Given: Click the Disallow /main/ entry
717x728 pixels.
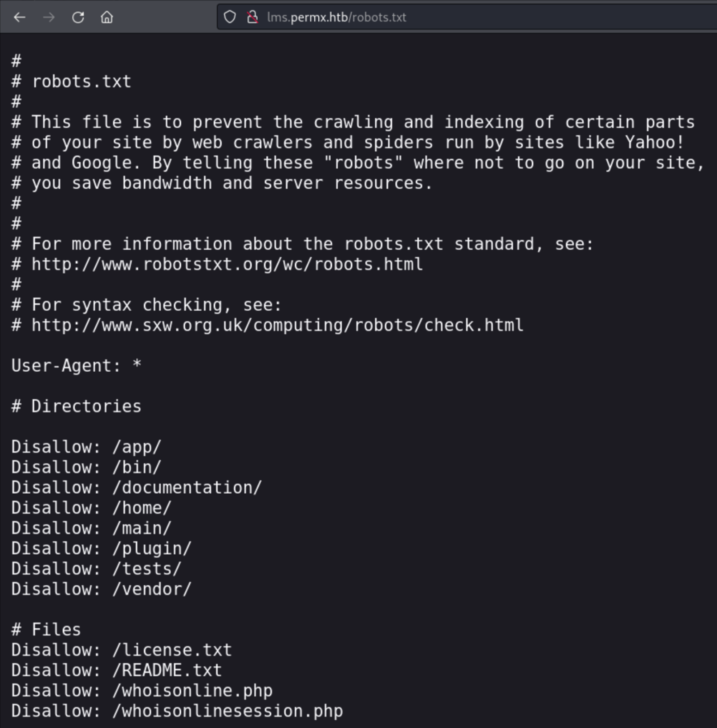Looking at the screenshot, I should tap(91, 529).
